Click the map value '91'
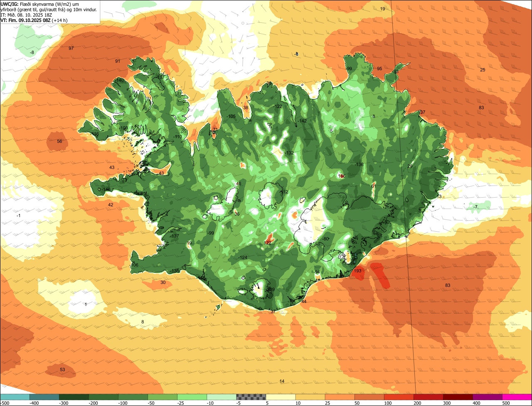 [x=118, y=61]
